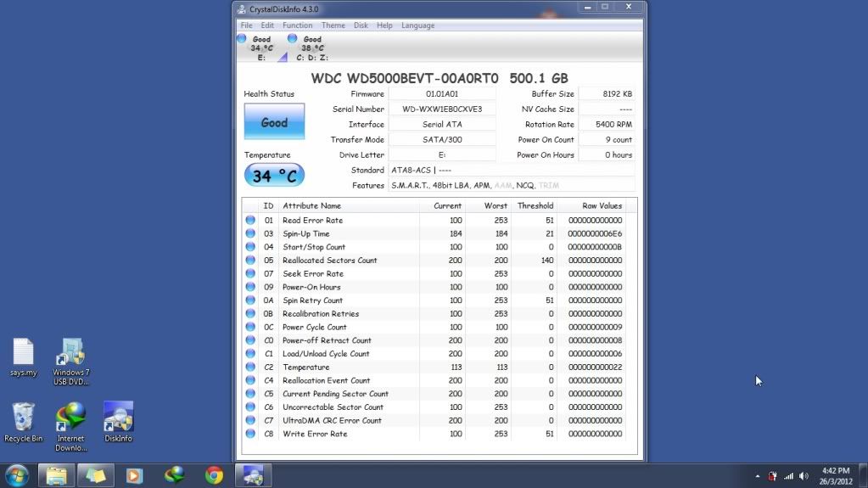
Task: Click the 34 °C temperature button
Action: click(x=274, y=176)
